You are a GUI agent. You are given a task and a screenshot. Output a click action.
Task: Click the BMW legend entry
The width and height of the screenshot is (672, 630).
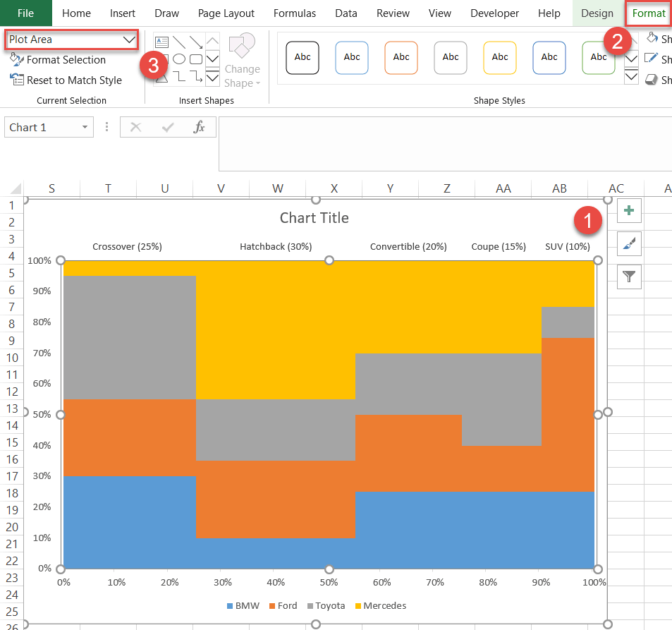tap(243, 605)
